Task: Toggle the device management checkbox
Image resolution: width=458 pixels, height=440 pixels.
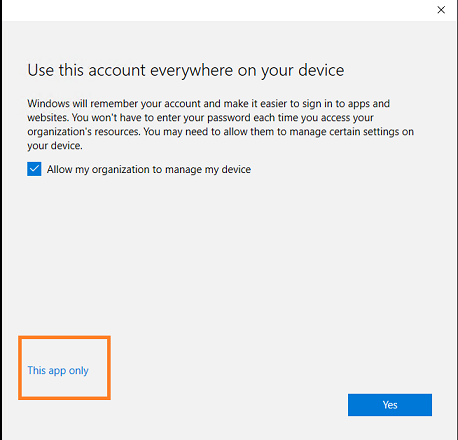Action: coord(34,169)
